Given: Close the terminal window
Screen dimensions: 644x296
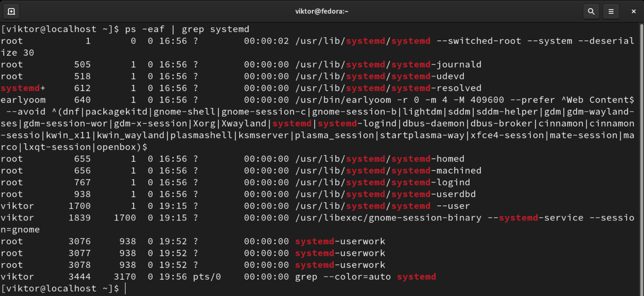Looking at the screenshot, I should click(633, 11).
